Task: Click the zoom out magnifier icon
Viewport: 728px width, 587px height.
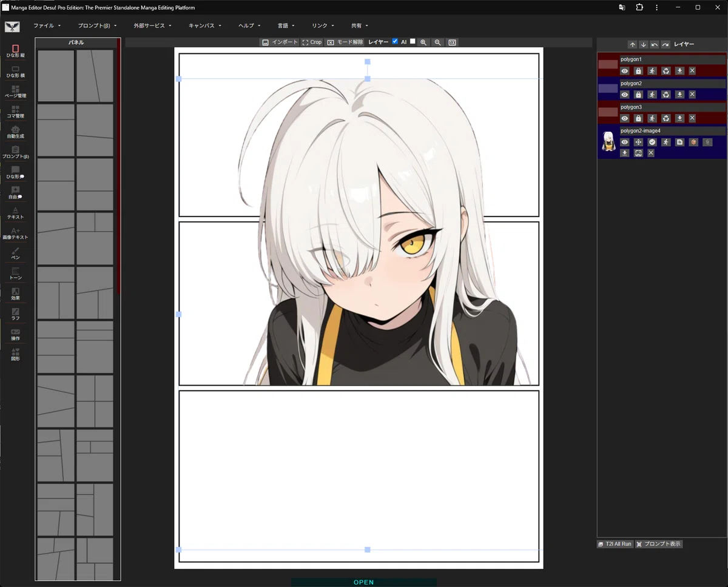Action: [x=437, y=42]
